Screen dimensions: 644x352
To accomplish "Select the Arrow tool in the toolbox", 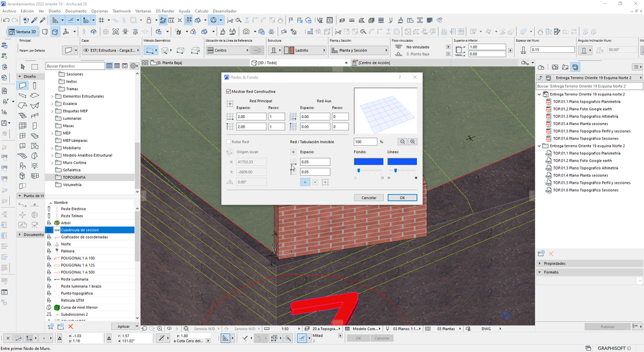I will [x=23, y=66].
